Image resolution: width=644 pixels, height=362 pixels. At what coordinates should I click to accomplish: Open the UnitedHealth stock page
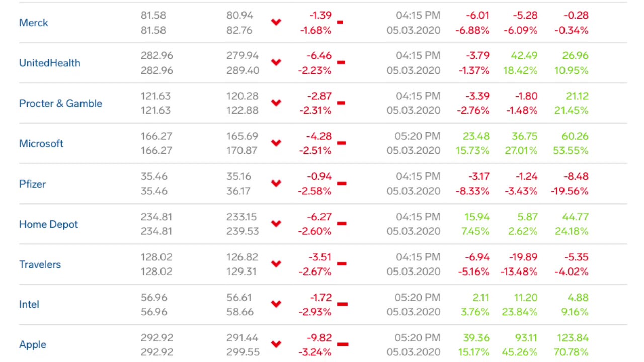50,63
